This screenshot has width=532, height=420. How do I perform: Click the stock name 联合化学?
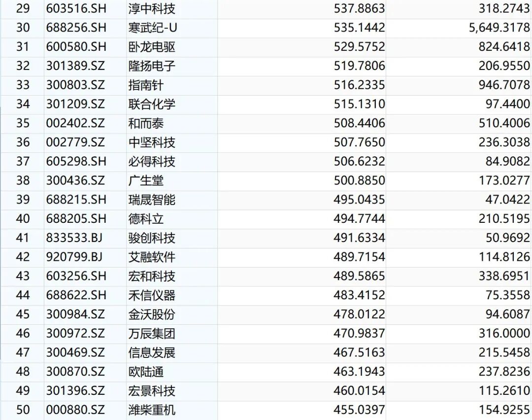(152, 104)
